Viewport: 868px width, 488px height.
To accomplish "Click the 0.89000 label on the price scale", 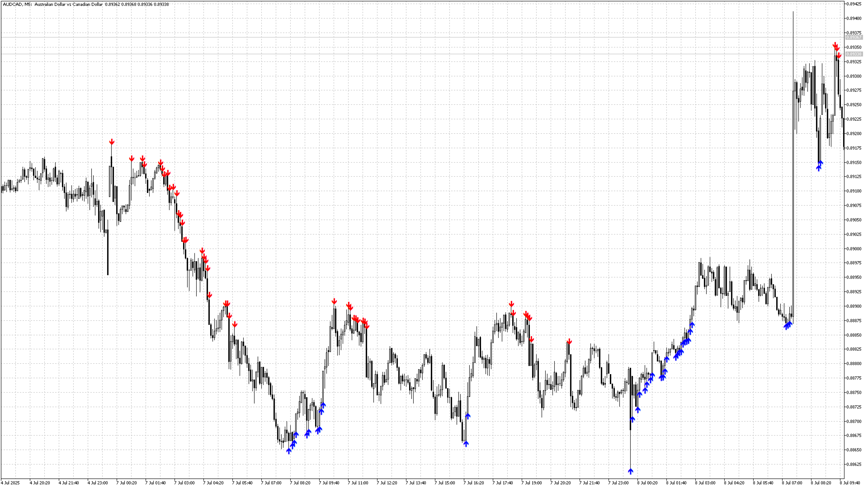I will pos(854,249).
